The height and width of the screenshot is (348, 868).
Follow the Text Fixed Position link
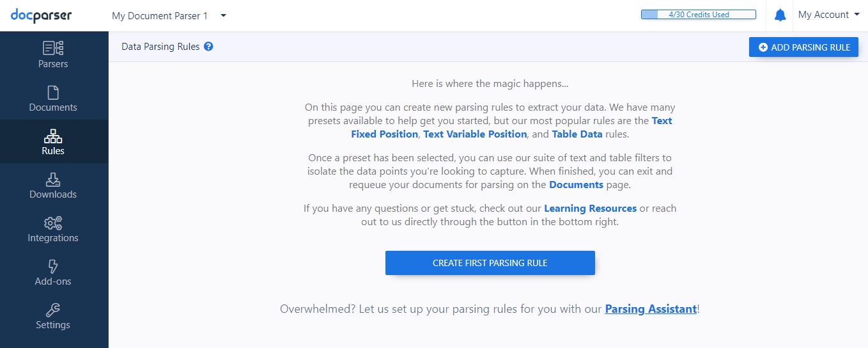tap(511, 127)
